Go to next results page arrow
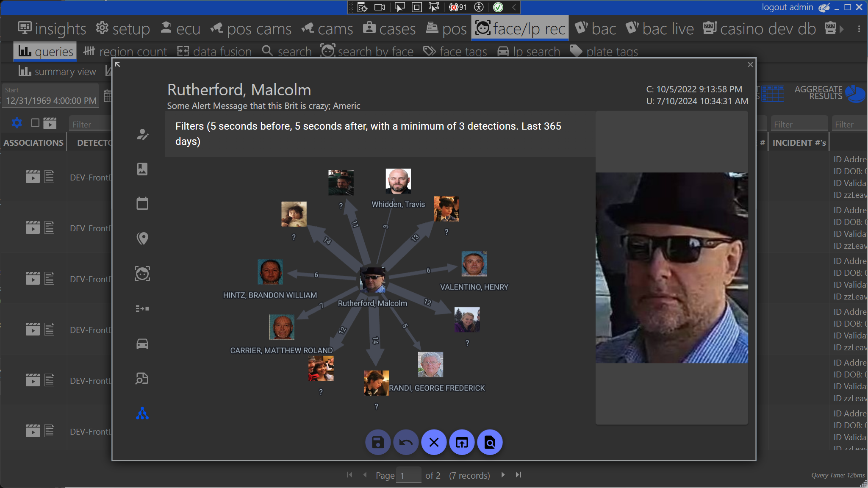This screenshot has height=488, width=868. pyautogui.click(x=503, y=475)
